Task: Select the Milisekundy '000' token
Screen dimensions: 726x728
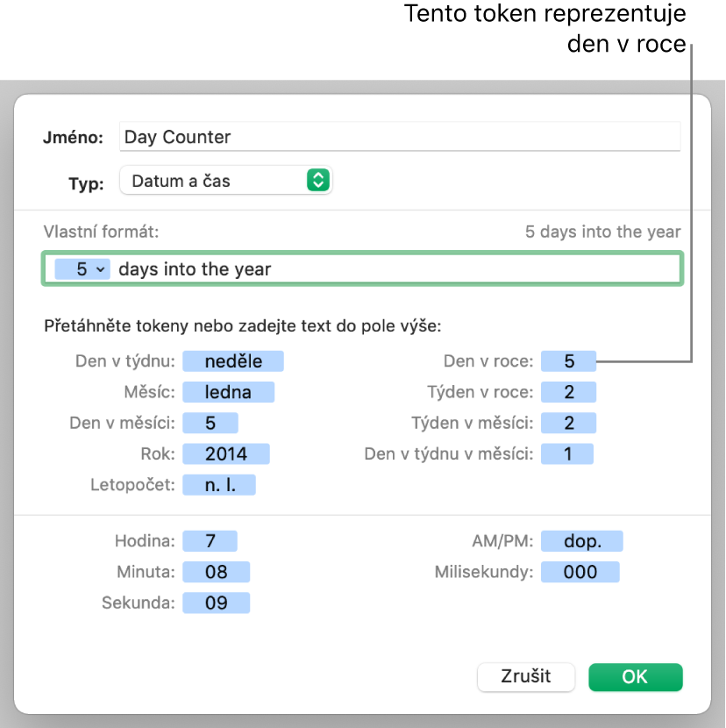Action: (x=580, y=572)
